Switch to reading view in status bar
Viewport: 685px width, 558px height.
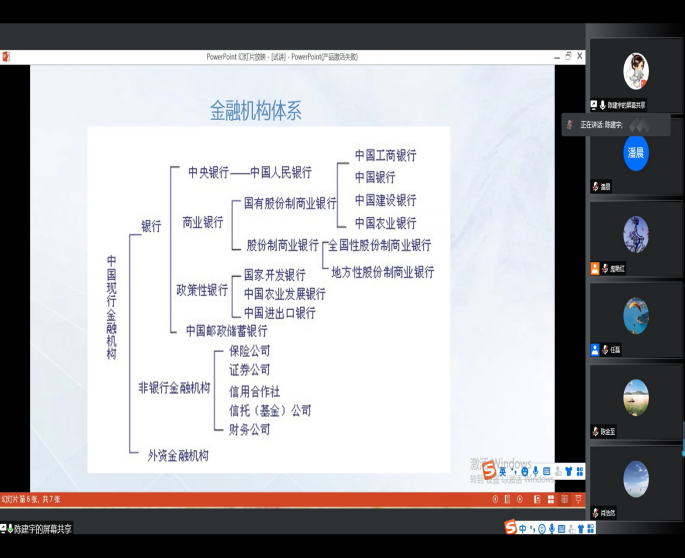coord(564,499)
